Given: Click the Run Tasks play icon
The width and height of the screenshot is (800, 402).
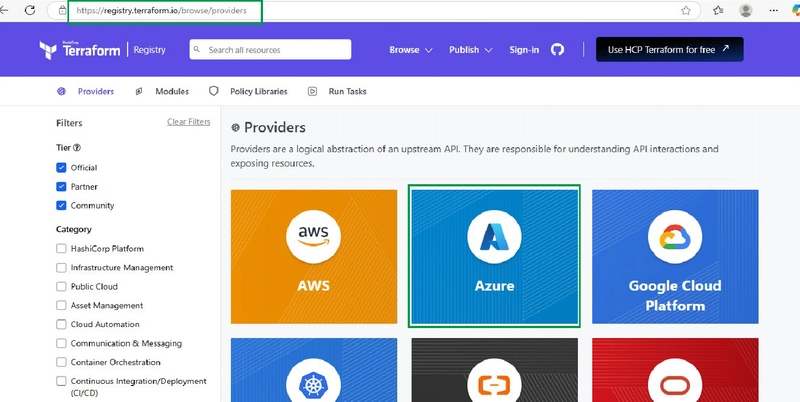Looking at the screenshot, I should coord(312,91).
